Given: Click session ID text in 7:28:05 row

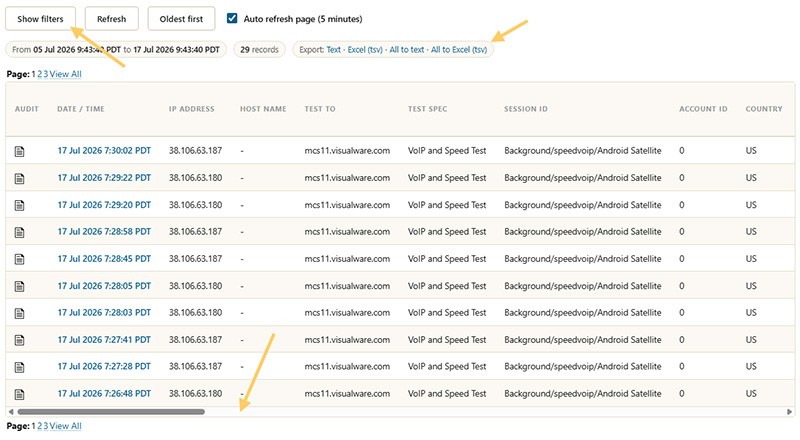Looking at the screenshot, I should point(583,286).
